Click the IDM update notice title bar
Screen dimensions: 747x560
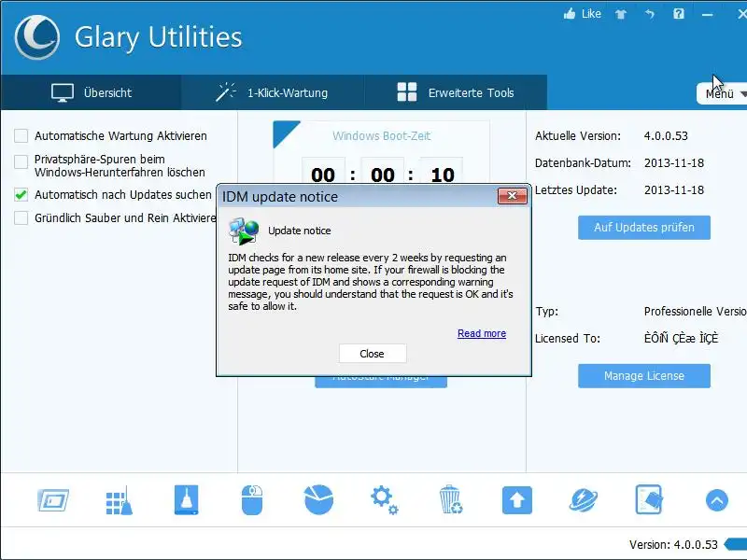pyautogui.click(x=358, y=196)
